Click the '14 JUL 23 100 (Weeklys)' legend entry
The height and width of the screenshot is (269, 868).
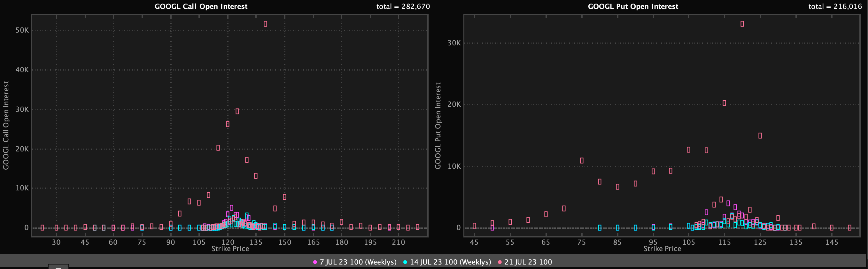pyautogui.click(x=447, y=262)
